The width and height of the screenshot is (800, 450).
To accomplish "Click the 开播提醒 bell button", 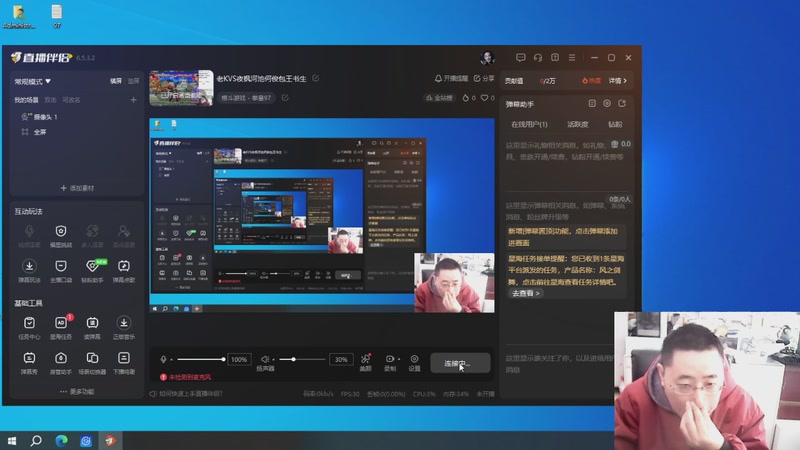I will (x=451, y=78).
